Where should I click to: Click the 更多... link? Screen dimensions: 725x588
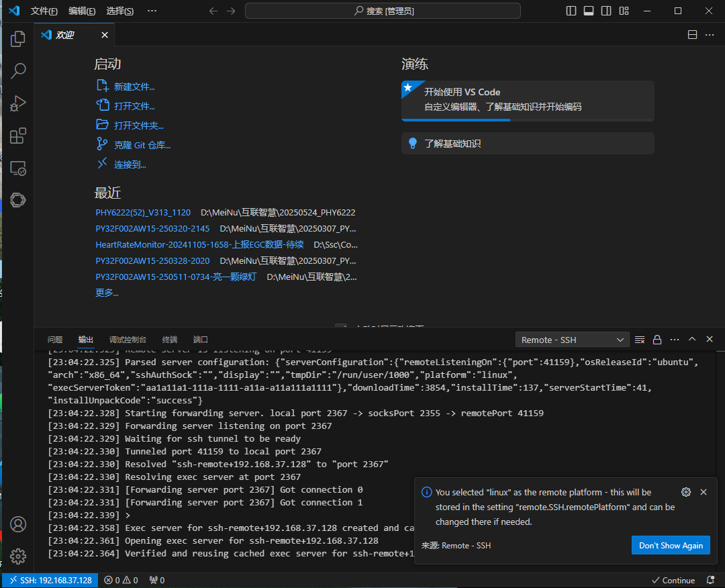pyautogui.click(x=107, y=293)
